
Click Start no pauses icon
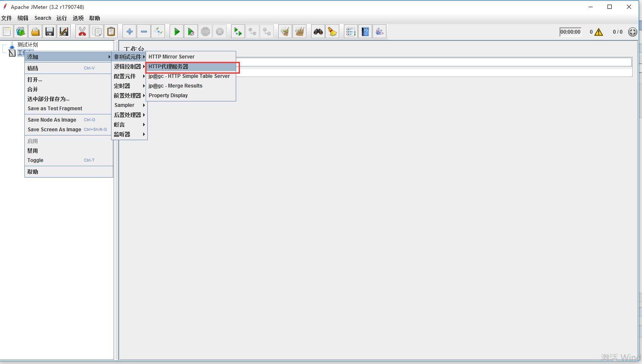pyautogui.click(x=191, y=32)
